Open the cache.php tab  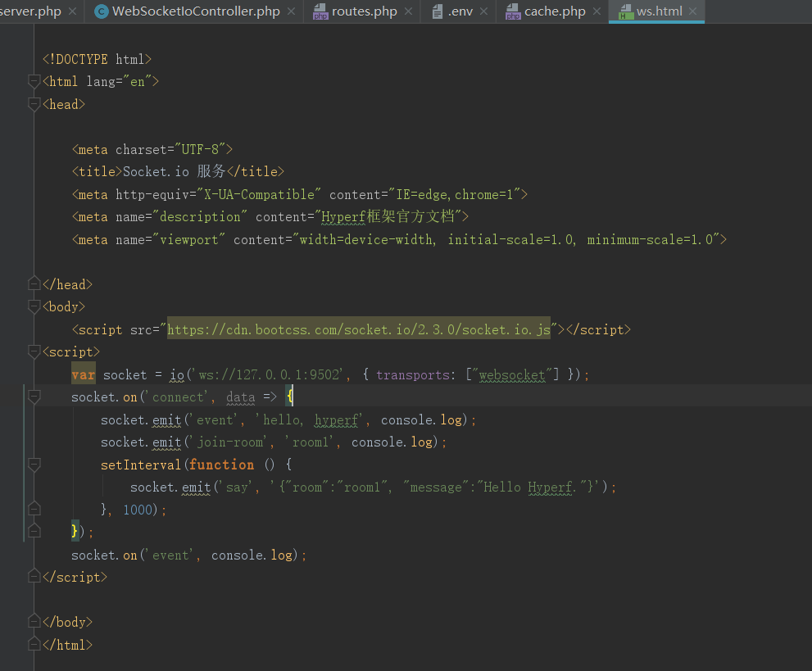click(x=555, y=11)
